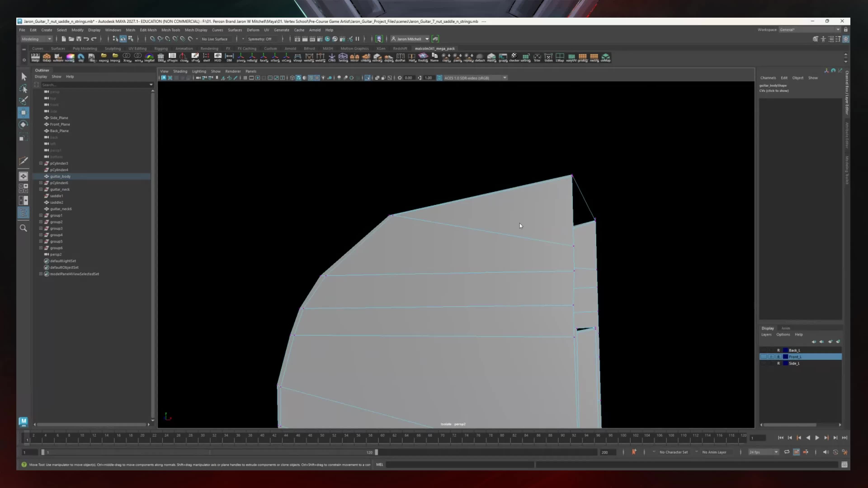This screenshot has width=868, height=488.
Task: Toggle the R reference box on Side_L layer
Action: coord(778,363)
